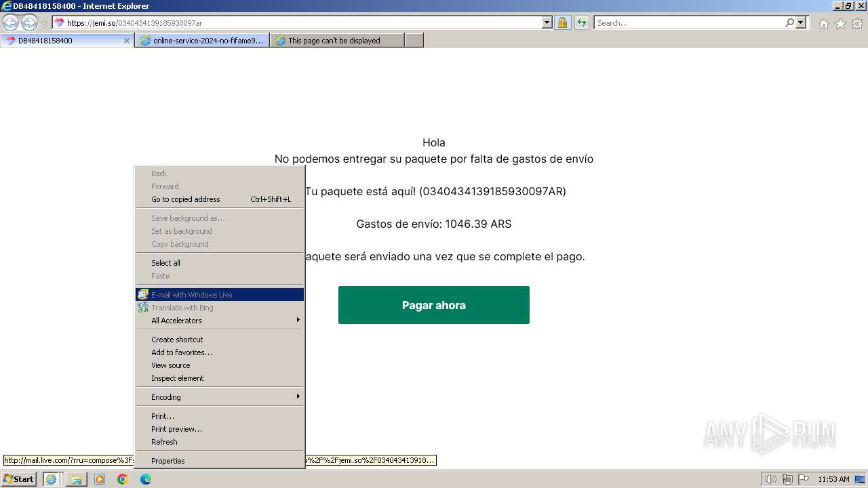Open the recent pages dropdown arrow beside Forward
868x488 pixels.
click(44, 23)
